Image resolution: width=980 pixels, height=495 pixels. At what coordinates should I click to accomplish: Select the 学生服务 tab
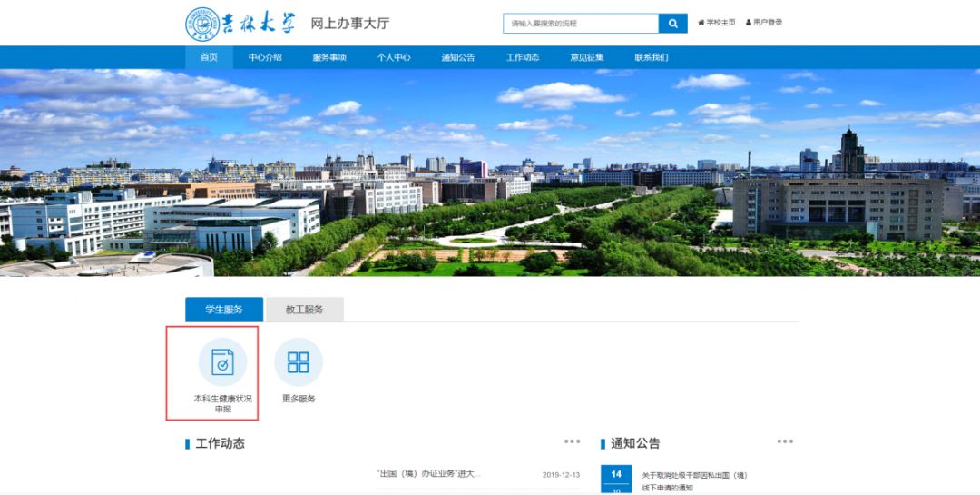tap(224, 310)
